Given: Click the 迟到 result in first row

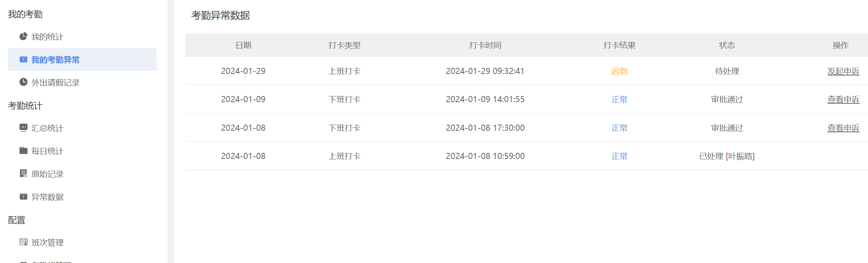Looking at the screenshot, I should coord(619,71).
